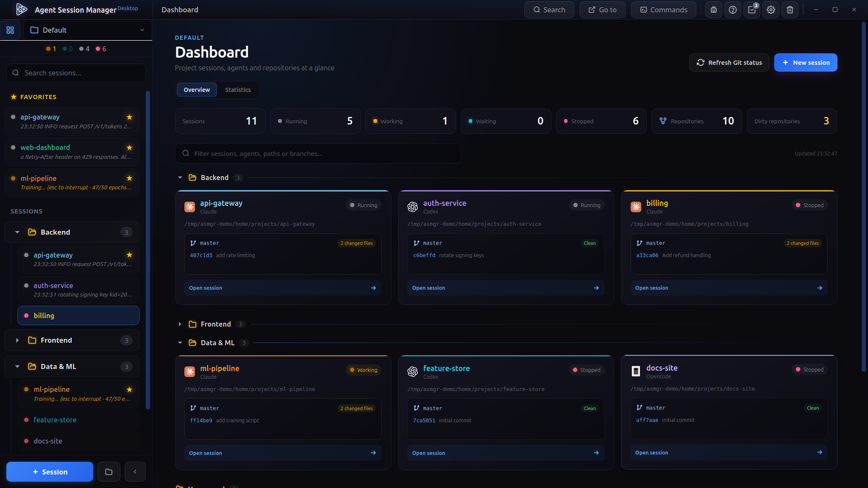Toggle favorite star on web-dashboard
This screenshot has height=488, width=868.
130,147
